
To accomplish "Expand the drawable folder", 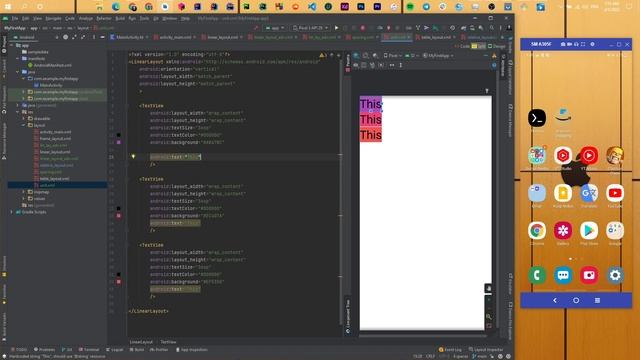I will [x=24, y=119].
